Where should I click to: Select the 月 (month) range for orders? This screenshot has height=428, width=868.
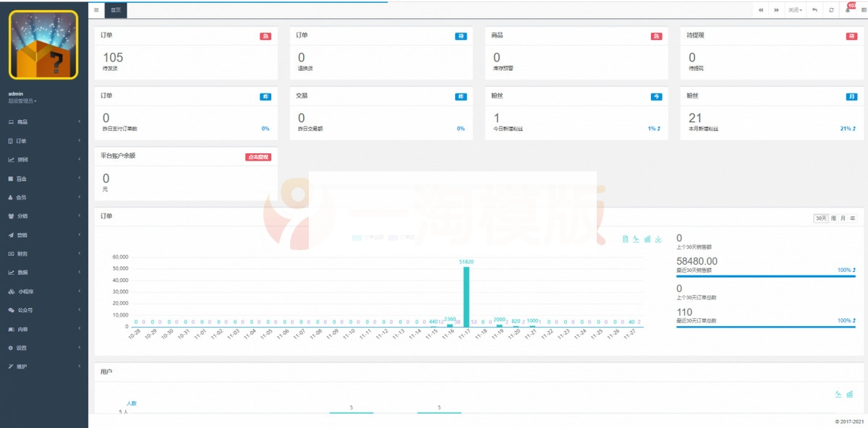[843, 218]
